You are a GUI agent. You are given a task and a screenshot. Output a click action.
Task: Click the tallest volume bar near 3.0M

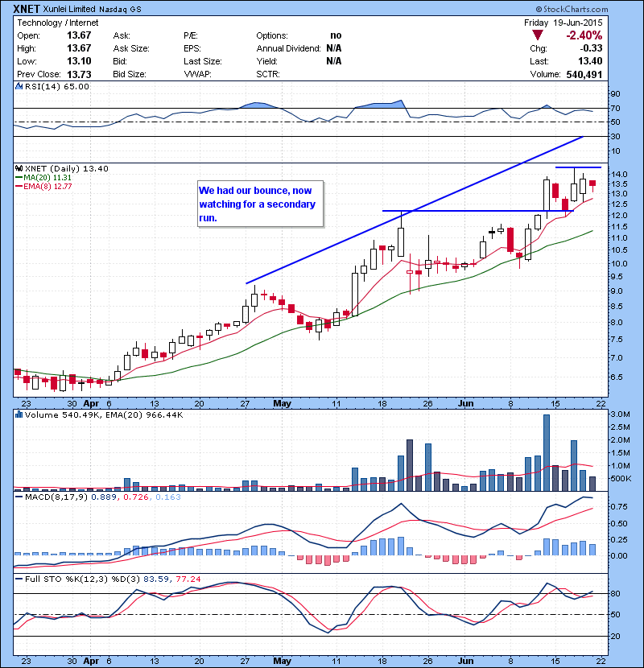pos(547,453)
